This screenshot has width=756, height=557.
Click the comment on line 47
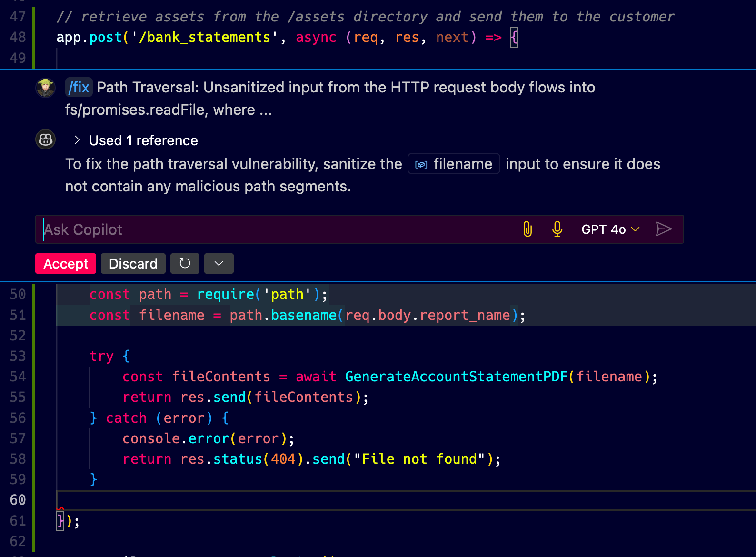365,17
